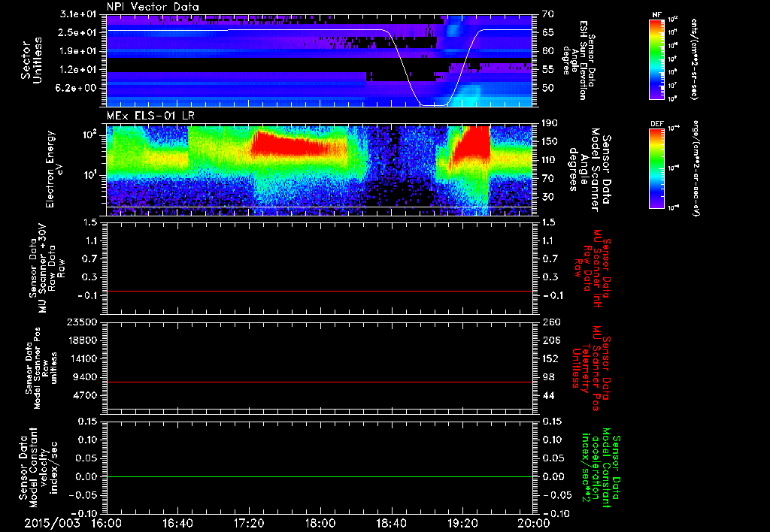The image size is (770, 532).
Task: Click the DEF rainbow color bar
Action: click(656, 168)
